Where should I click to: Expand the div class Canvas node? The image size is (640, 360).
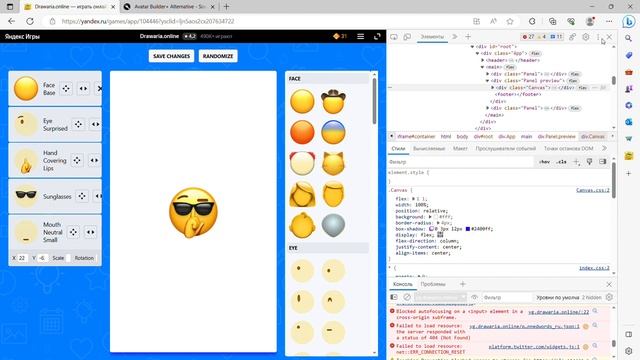pyautogui.click(x=493, y=88)
